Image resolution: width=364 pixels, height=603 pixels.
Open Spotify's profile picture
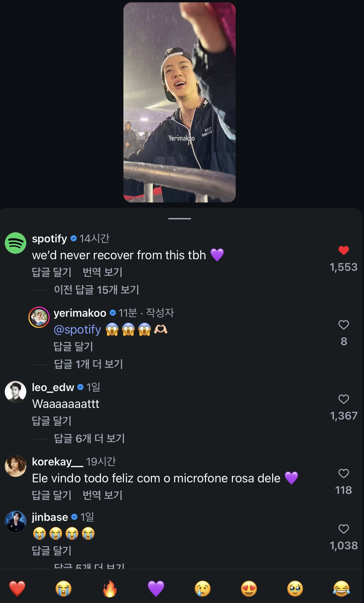[x=16, y=243]
